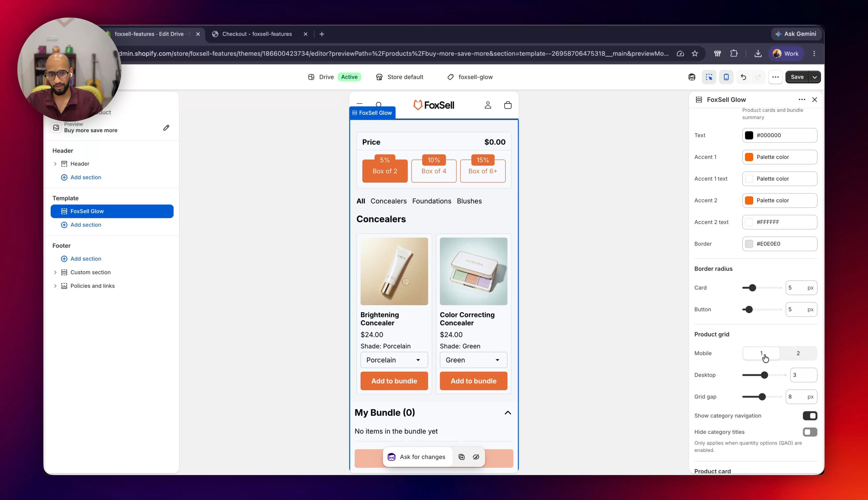The width and height of the screenshot is (868, 500).
Task: Open Chrome's three-dot menu
Action: pyautogui.click(x=814, y=54)
